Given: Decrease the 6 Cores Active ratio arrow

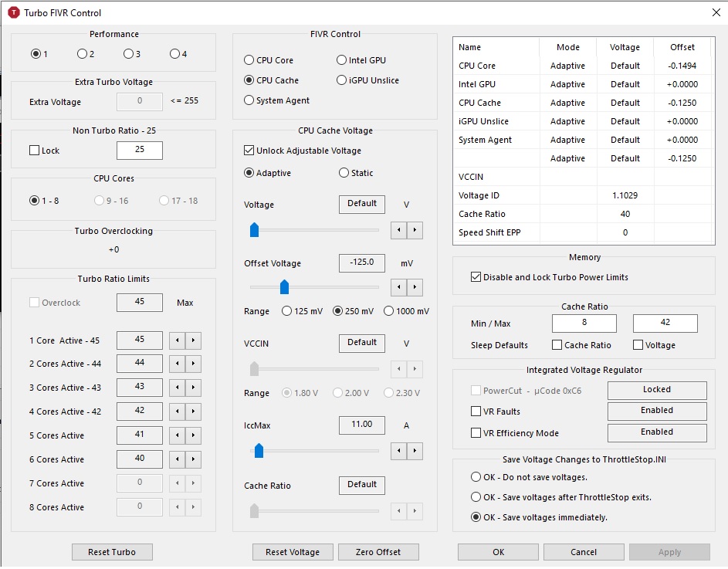Looking at the screenshot, I should [178, 460].
